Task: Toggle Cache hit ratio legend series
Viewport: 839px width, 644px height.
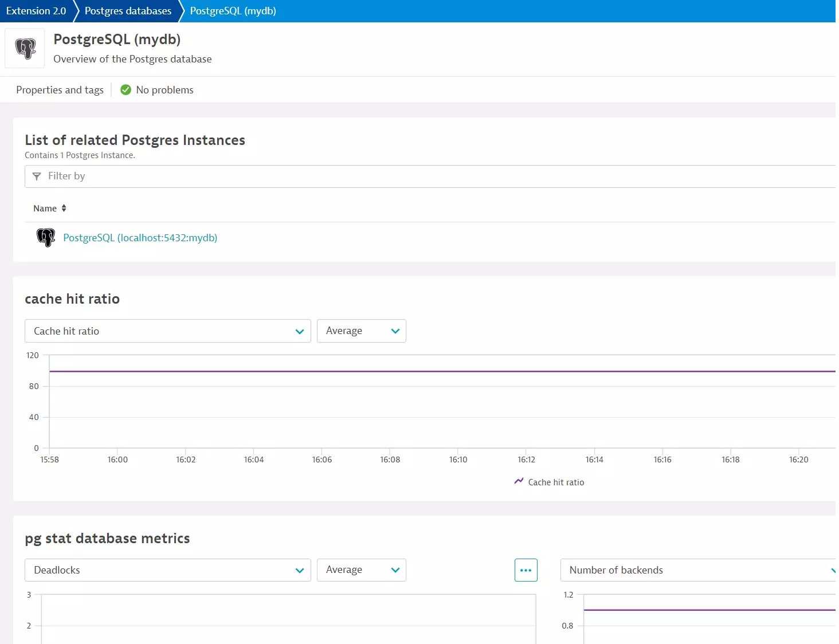Action: tap(550, 482)
